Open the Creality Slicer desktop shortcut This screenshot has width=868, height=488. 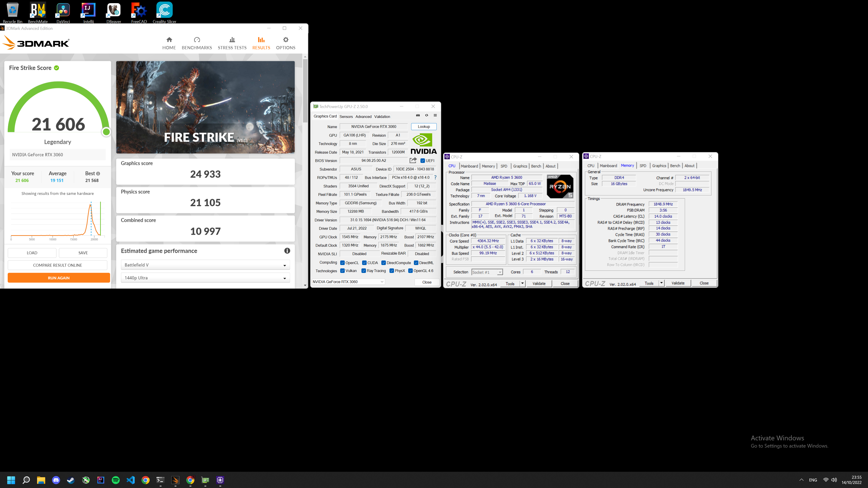164,12
